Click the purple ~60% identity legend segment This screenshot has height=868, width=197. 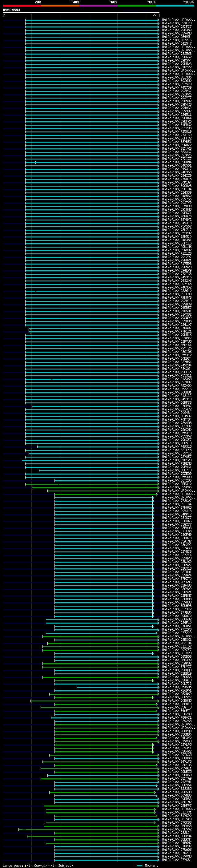[98, 6]
